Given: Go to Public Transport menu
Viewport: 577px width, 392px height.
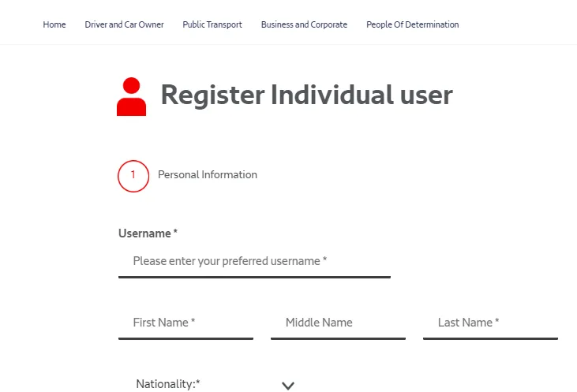Looking at the screenshot, I should (x=212, y=24).
